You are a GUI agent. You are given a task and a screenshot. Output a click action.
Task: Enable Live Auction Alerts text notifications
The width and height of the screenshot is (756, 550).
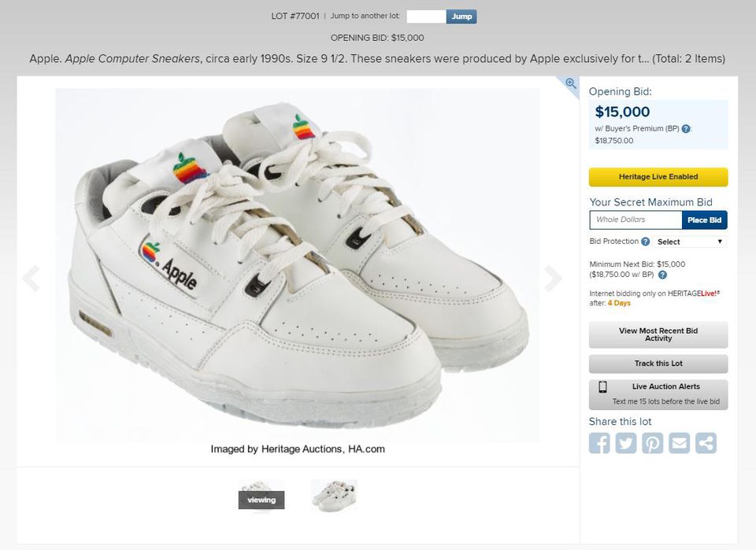coord(658,394)
